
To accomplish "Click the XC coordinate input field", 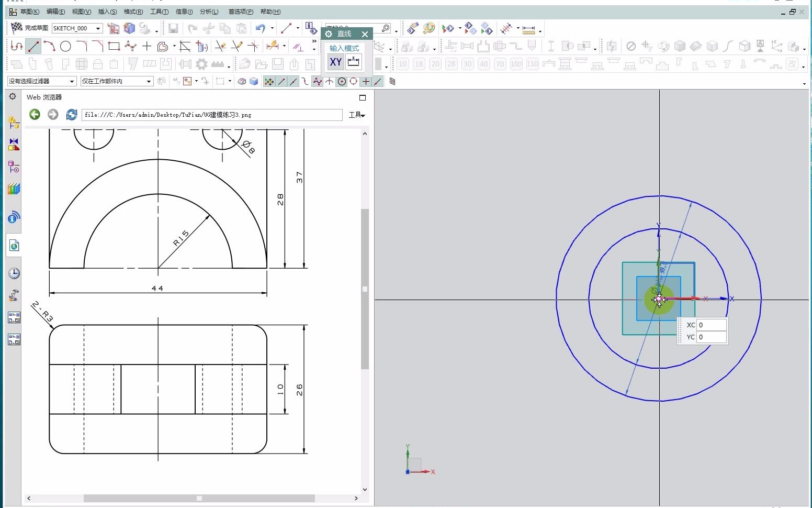I will [x=712, y=325].
